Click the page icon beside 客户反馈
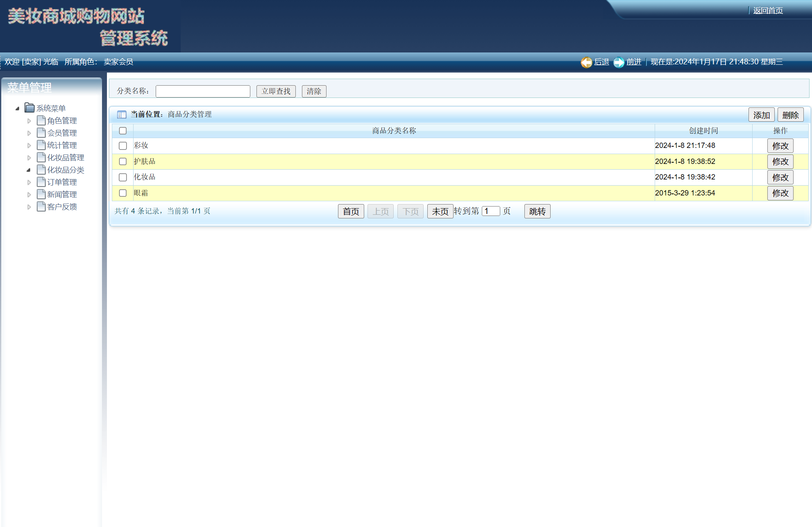Viewport: 812px width, 527px height. (41, 207)
